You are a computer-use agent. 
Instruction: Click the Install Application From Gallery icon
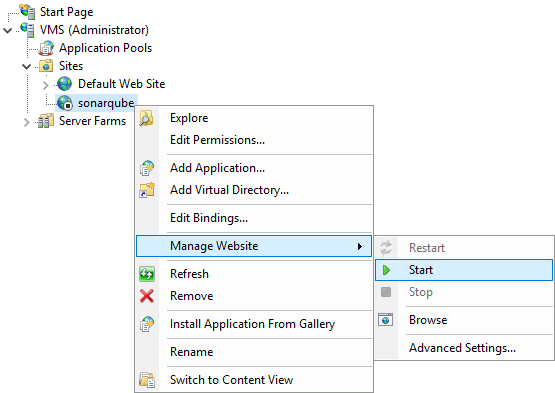[147, 324]
